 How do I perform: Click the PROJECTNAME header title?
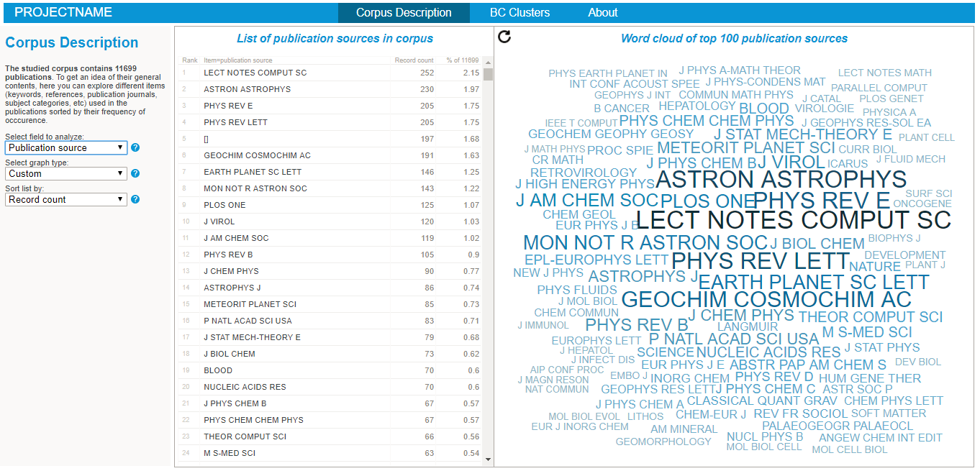coord(63,12)
